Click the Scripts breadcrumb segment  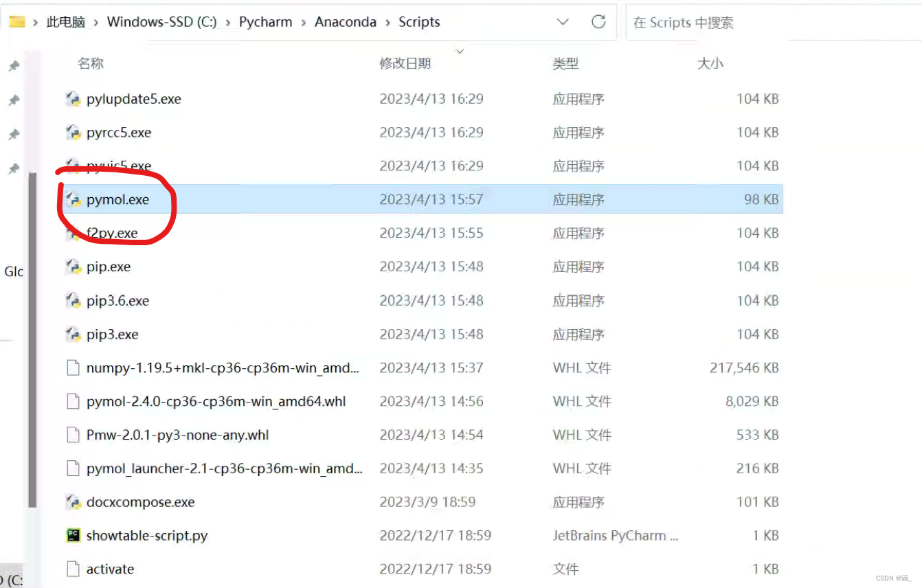pos(419,22)
